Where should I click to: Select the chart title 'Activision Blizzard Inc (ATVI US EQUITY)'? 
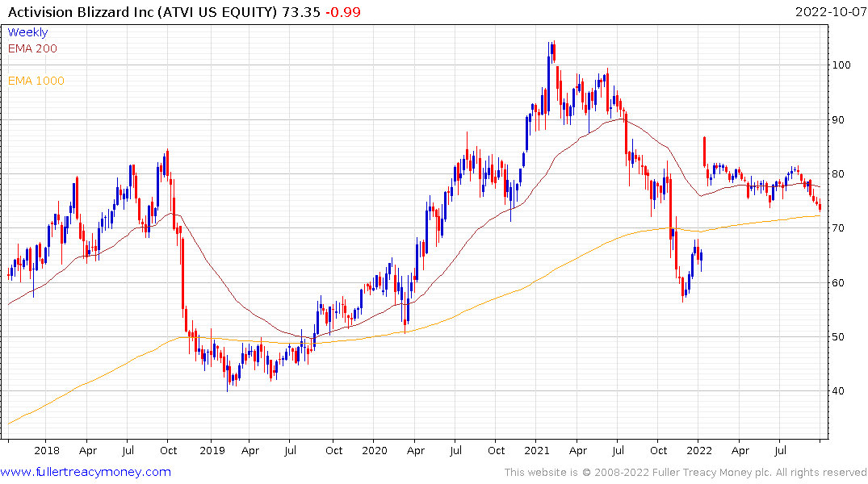[142, 12]
